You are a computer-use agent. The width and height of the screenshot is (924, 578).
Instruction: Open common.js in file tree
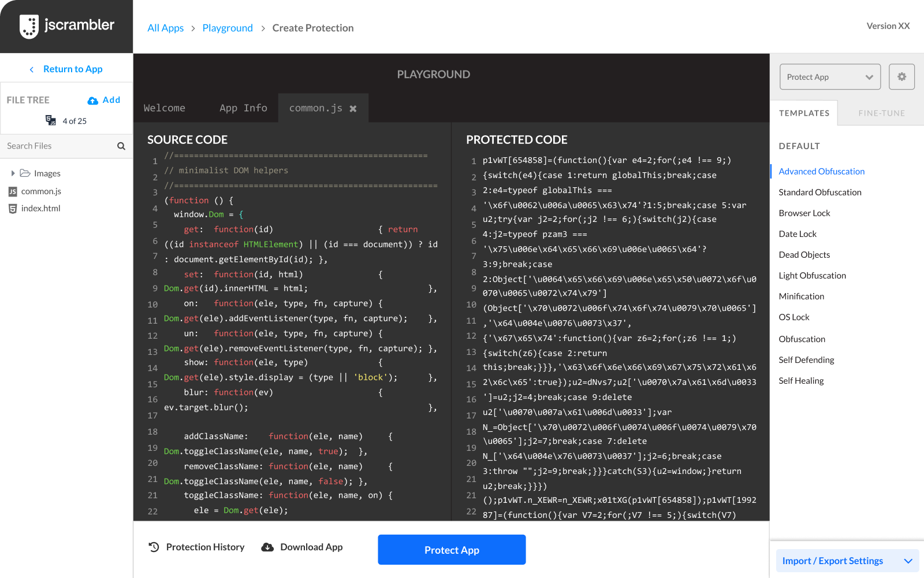click(41, 191)
